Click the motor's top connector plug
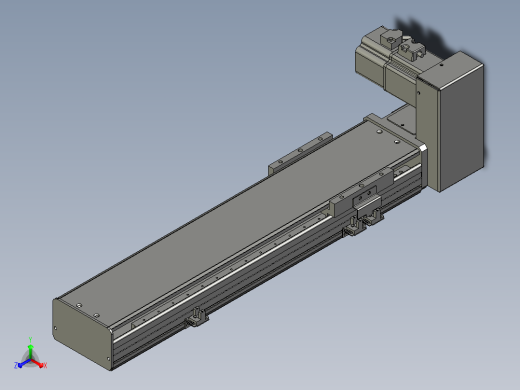This screenshot has width=520, height=390. [x=391, y=38]
